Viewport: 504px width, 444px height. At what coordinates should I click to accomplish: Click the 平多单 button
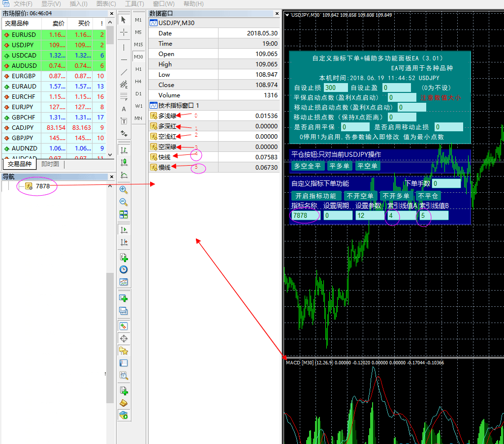[339, 166]
